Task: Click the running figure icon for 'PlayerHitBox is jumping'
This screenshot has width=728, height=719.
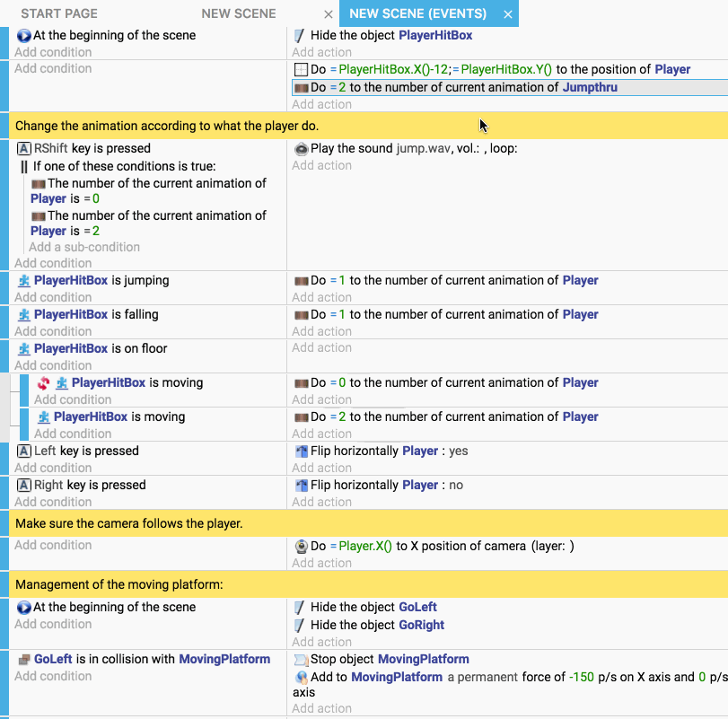Action: (22, 281)
